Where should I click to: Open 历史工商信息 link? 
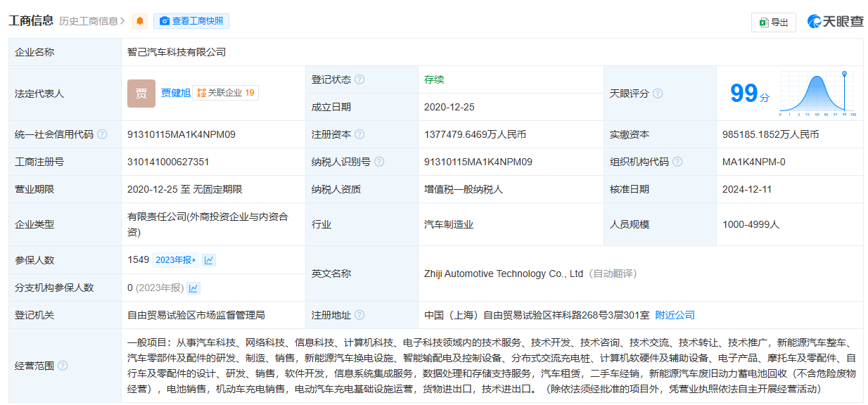coord(92,21)
